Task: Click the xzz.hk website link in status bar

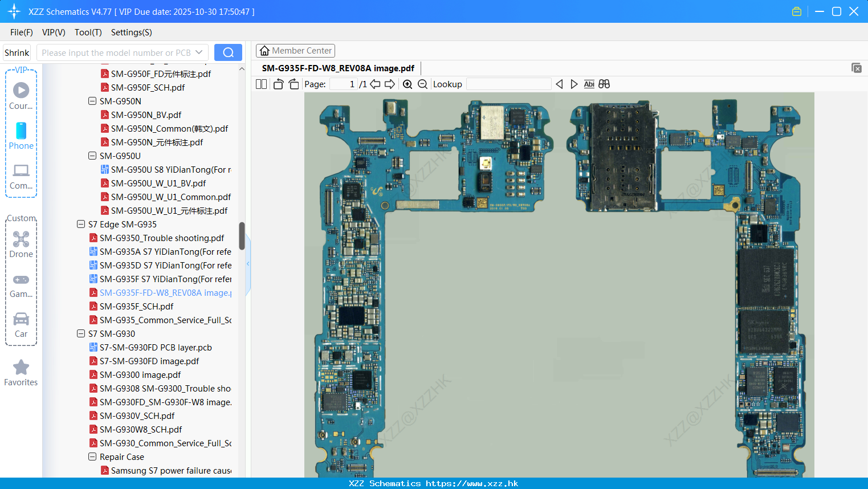Action: click(x=472, y=483)
